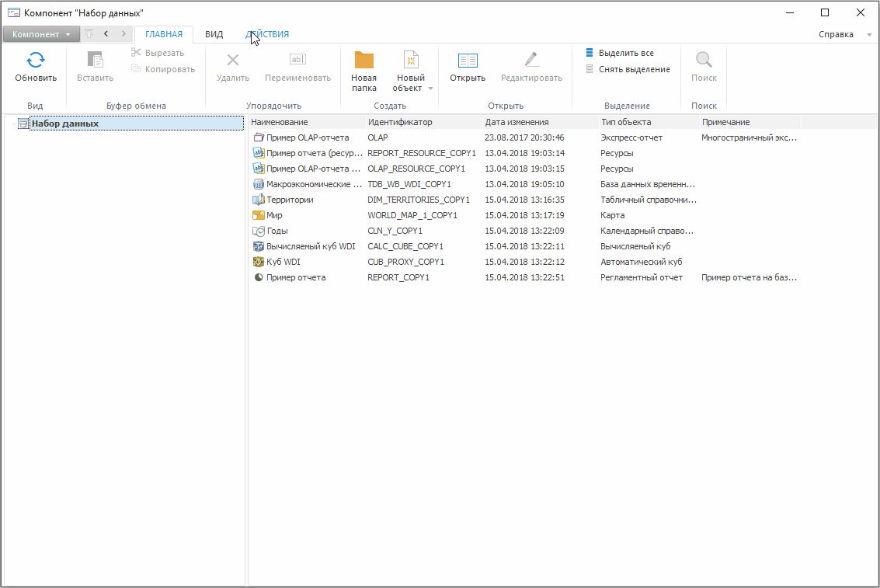880x588 pixels.
Task: Click the Территории dictionary icon
Action: 258,199
